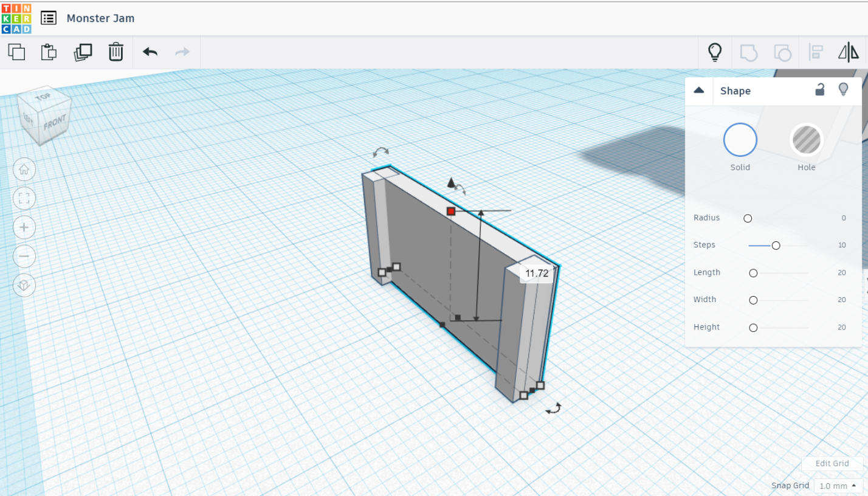Click the 11.72 dimension label
868x496 pixels.
click(537, 274)
